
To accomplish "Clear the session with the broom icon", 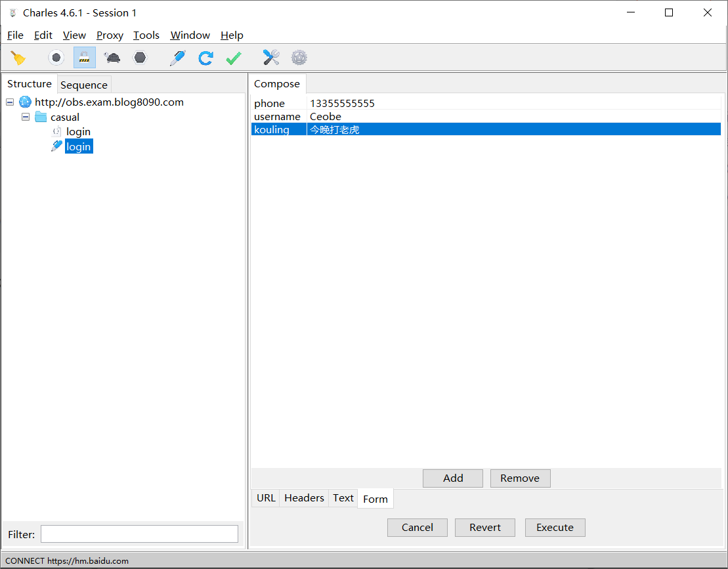I will click(18, 58).
